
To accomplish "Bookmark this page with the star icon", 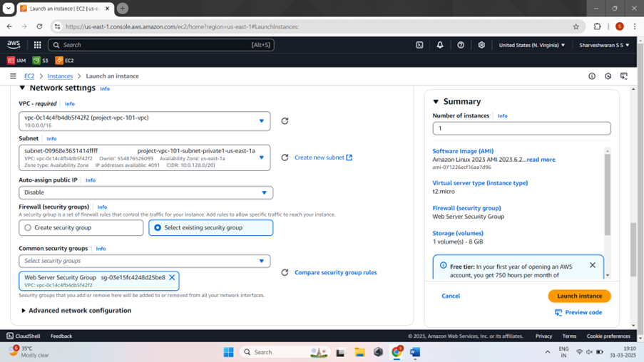I will [576, 26].
